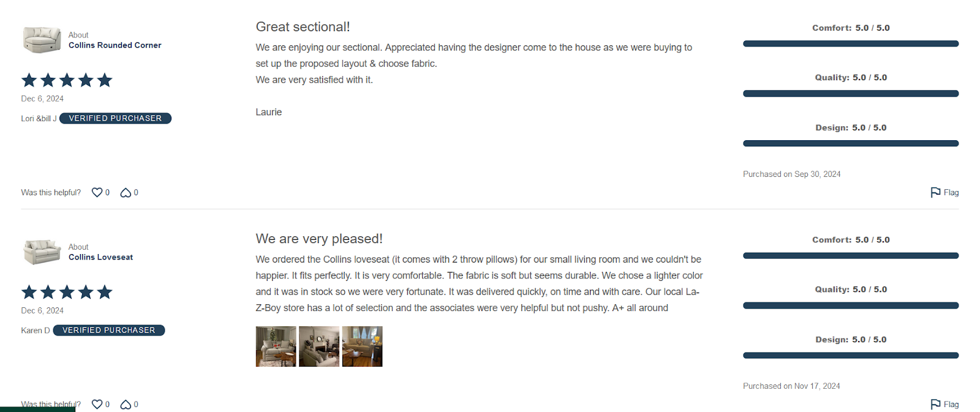Viewport: 980px width, 412px height.
Task: Click the "We are very pleased!" review title
Action: pyautogui.click(x=319, y=239)
